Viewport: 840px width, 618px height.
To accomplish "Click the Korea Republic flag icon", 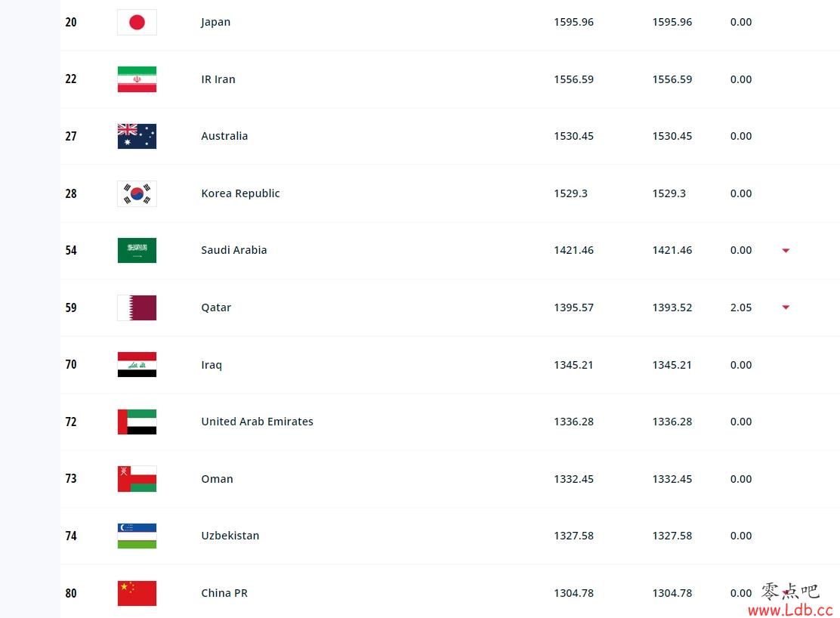I will tap(137, 193).
